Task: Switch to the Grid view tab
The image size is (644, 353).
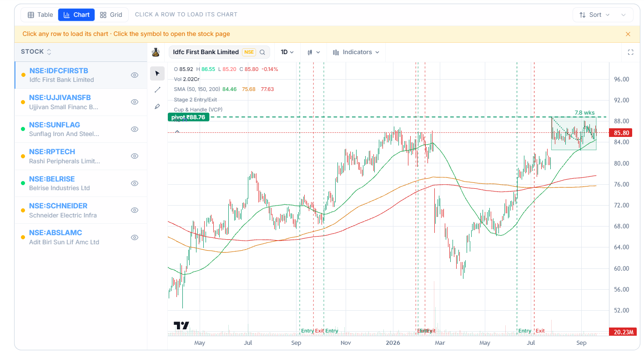Action: coord(111,15)
